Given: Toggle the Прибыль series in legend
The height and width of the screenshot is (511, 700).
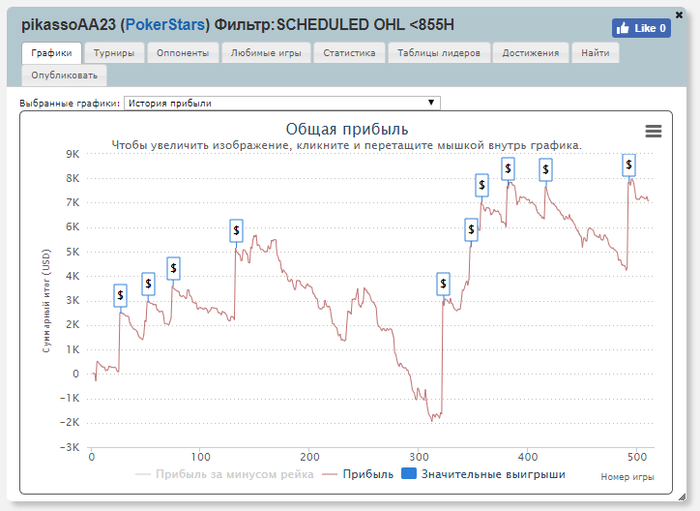Looking at the screenshot, I should pyautogui.click(x=358, y=474).
